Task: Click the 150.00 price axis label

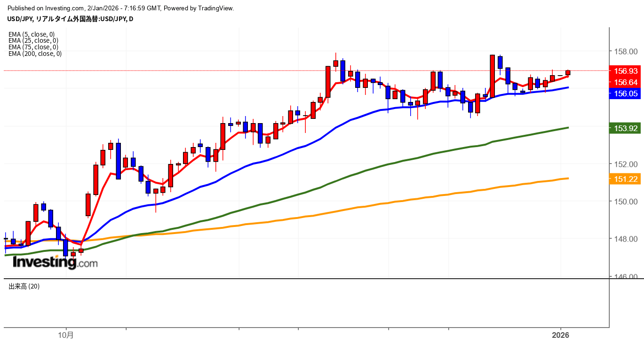Action: [x=624, y=202]
